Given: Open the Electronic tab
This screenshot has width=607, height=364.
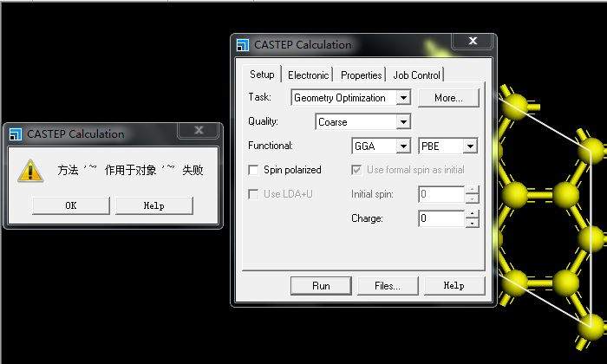Looking at the screenshot, I should pos(308,75).
